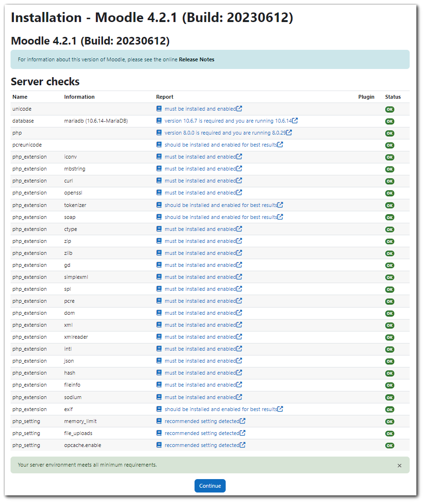Click the book icon in the unicode row
425x504 pixels.
point(159,109)
